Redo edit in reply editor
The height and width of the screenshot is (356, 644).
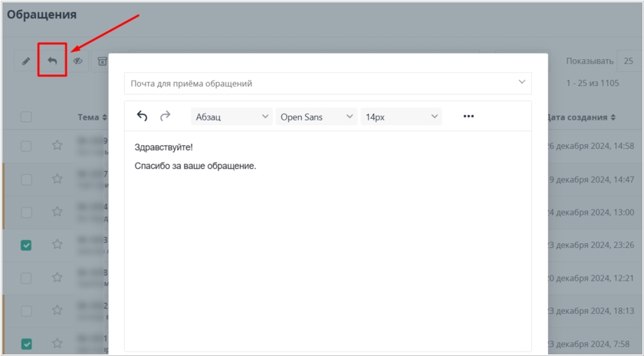(165, 117)
